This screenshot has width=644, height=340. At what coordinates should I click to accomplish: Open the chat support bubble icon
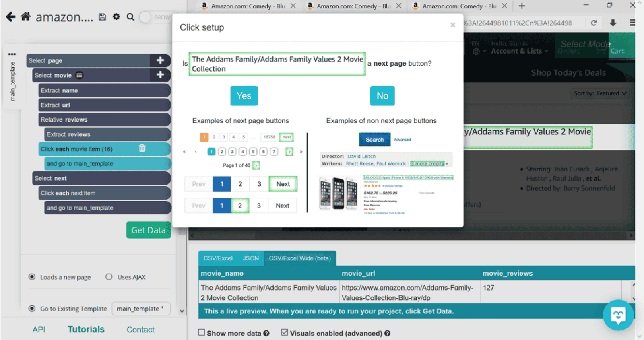click(x=618, y=315)
